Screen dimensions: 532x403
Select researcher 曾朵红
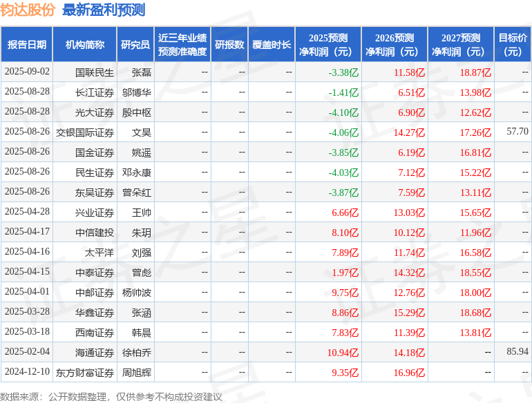(x=137, y=192)
